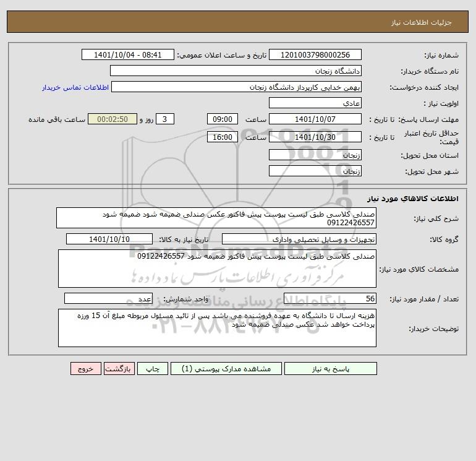
Task: Click the label نام دستگاه خریدار
Action: pos(430,71)
